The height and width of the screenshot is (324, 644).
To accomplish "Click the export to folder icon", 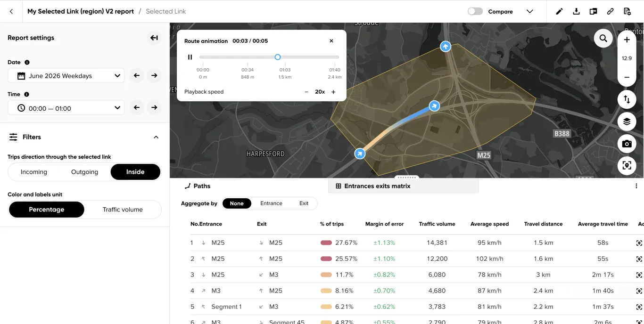I will click(x=593, y=11).
